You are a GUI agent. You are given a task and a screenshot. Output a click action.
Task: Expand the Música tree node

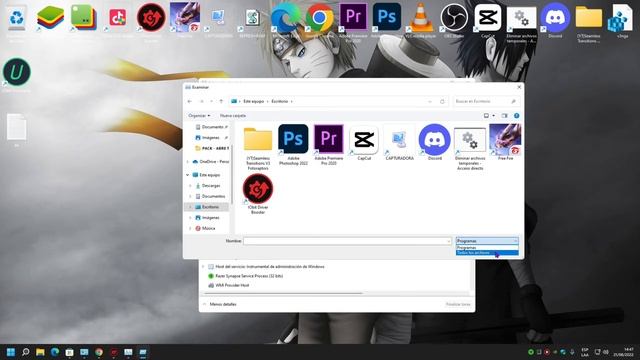click(190, 229)
